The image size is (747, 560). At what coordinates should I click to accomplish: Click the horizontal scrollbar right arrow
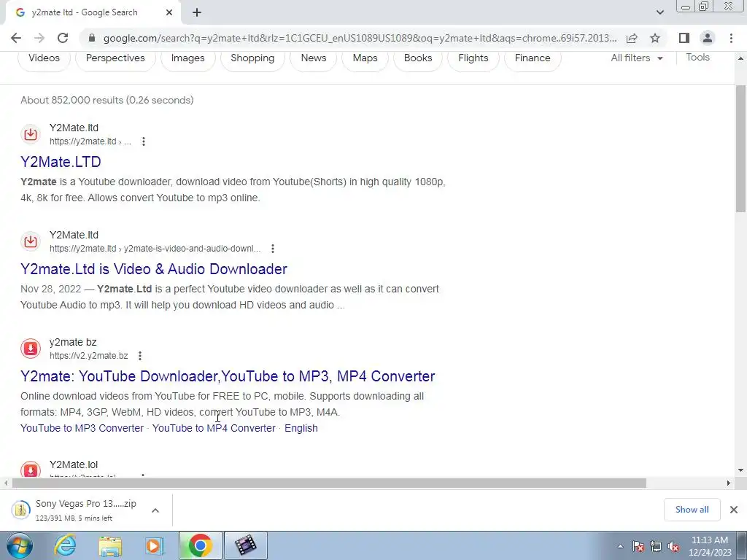click(x=729, y=483)
